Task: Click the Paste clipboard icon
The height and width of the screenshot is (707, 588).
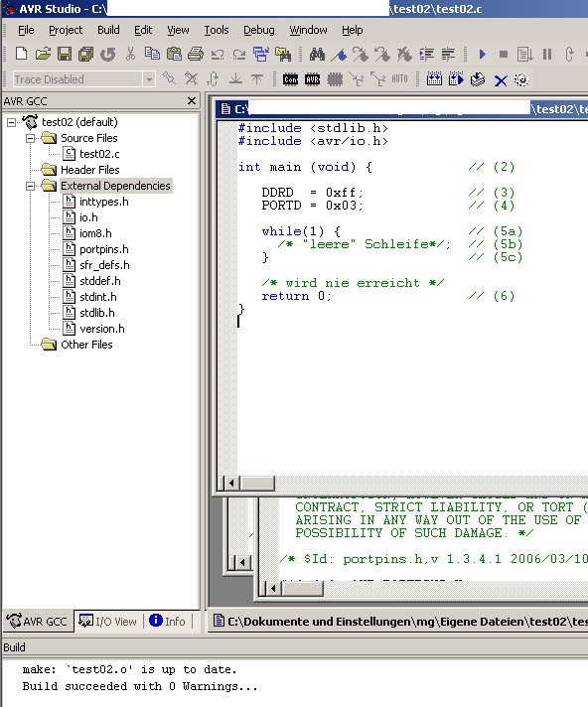Action: (x=174, y=54)
